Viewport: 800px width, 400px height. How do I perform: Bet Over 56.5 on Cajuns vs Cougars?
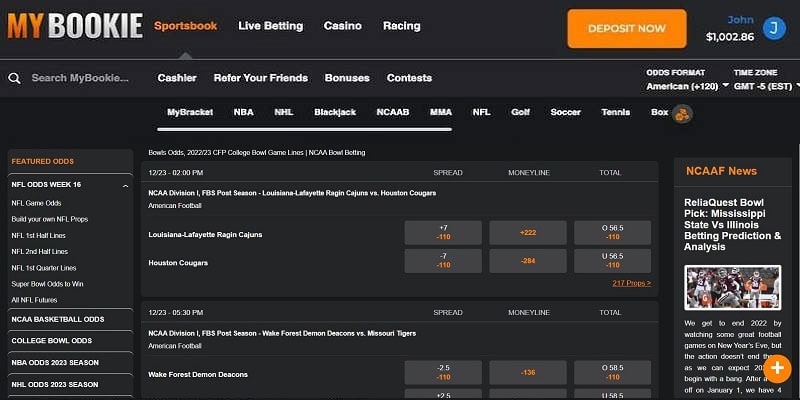[x=613, y=233]
